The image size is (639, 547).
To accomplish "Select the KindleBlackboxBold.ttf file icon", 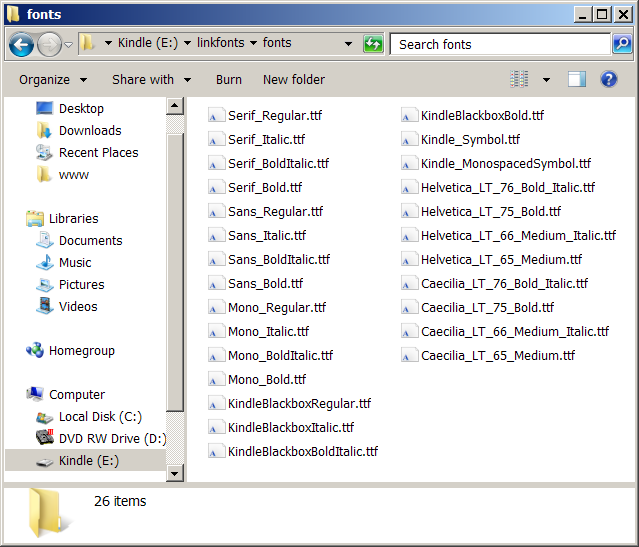I will pos(410,115).
